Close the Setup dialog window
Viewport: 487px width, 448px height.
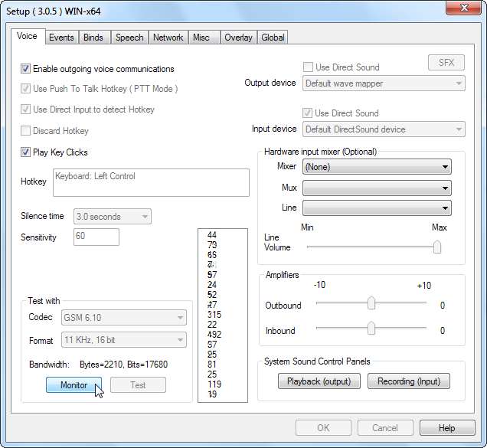coord(462,9)
